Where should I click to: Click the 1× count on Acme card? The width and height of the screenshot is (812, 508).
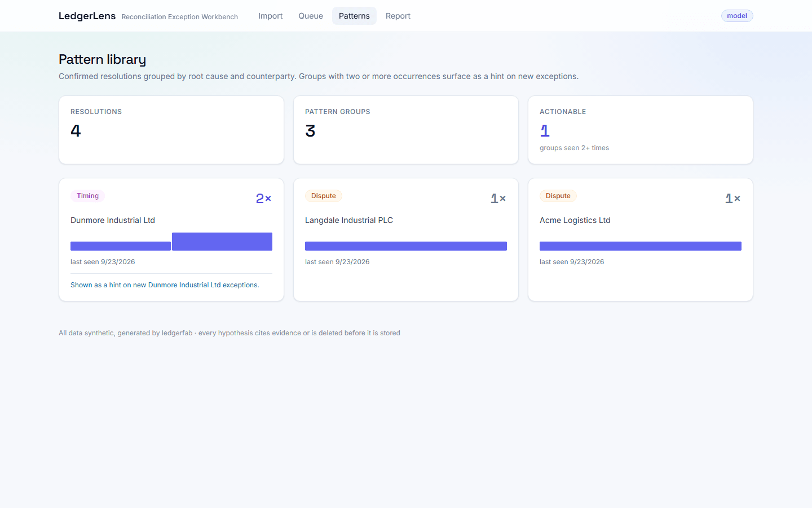click(x=732, y=198)
